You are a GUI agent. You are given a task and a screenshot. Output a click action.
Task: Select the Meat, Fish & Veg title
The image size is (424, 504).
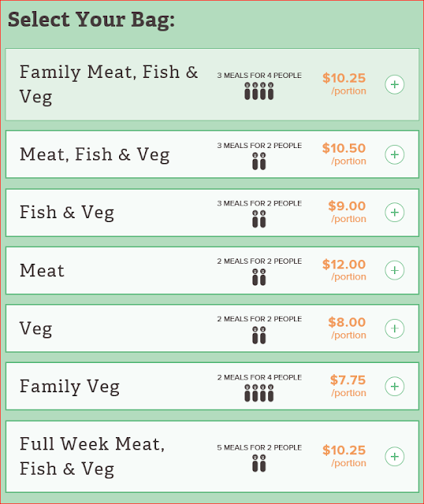95,154
